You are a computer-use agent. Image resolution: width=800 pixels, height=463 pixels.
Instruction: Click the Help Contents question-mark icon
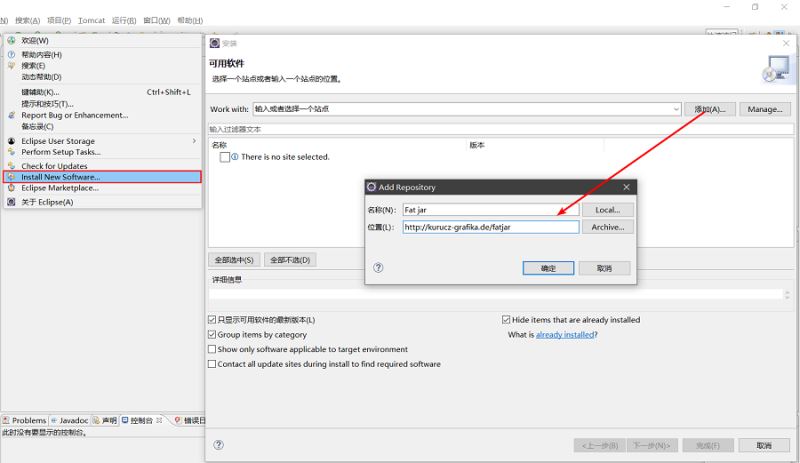11,54
